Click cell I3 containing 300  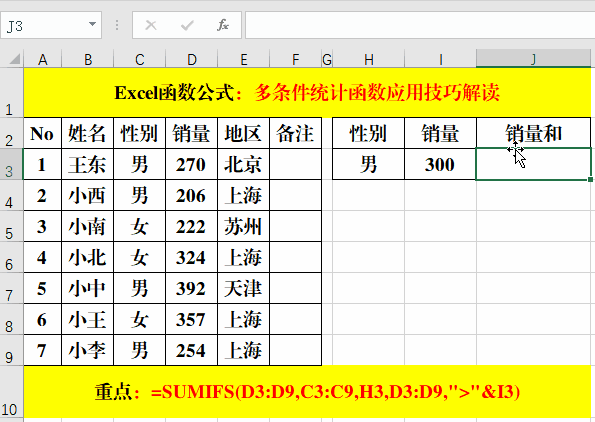point(440,164)
